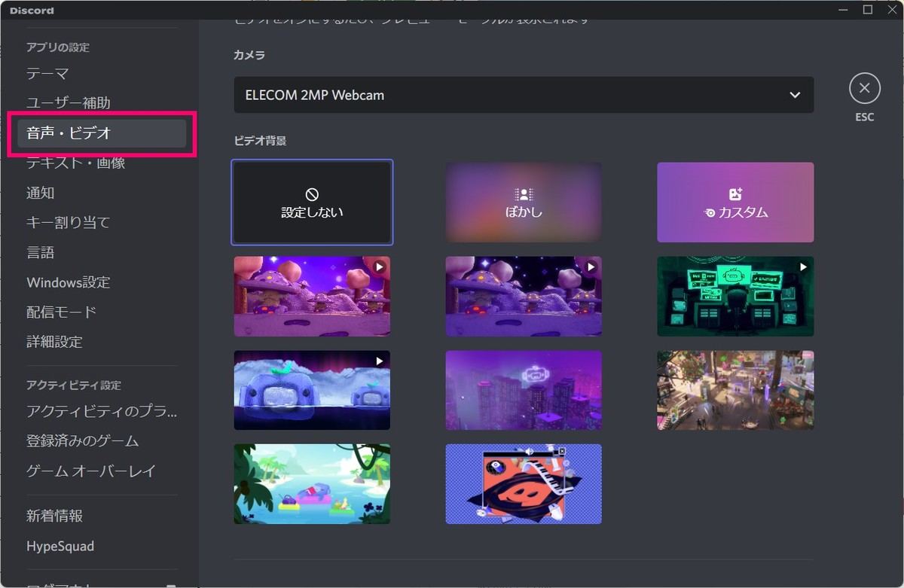The height and width of the screenshot is (588, 904).
Task: Pick the orange record and piano background
Action: point(524,484)
